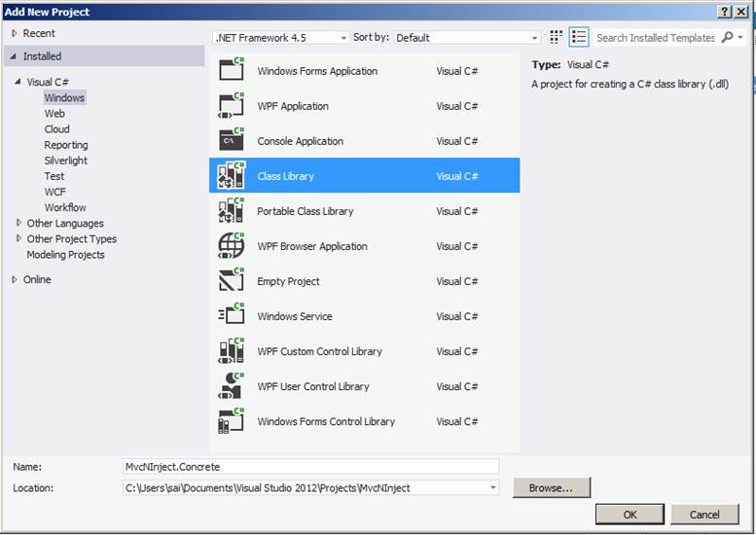
Task: Collapse the Installed section
Action: click(14, 56)
